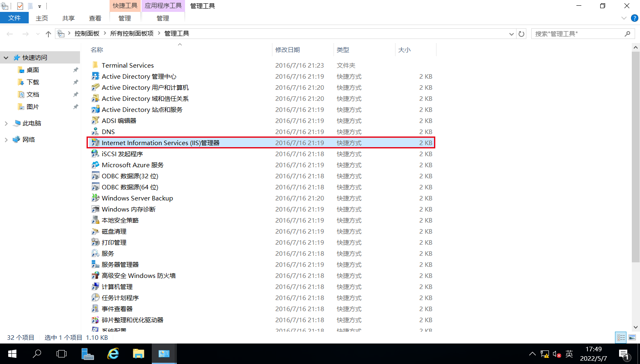Click the 磁盘清理 icon

point(95,231)
